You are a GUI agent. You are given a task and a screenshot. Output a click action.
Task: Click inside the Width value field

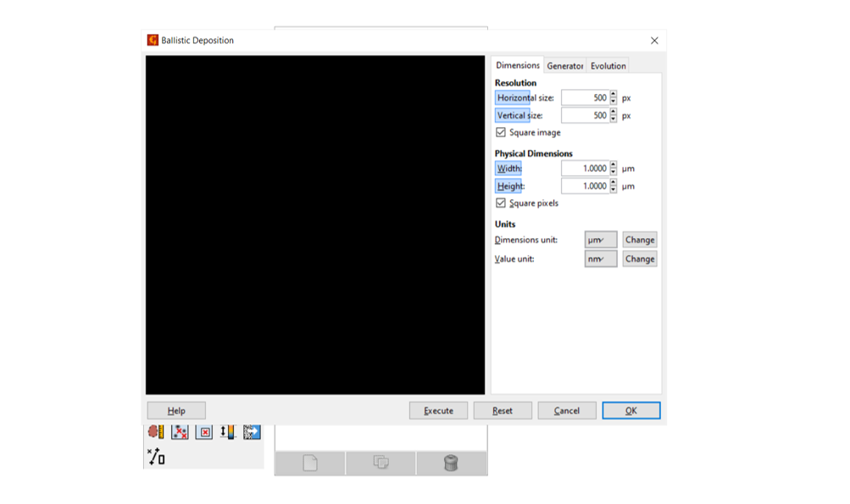click(x=585, y=169)
